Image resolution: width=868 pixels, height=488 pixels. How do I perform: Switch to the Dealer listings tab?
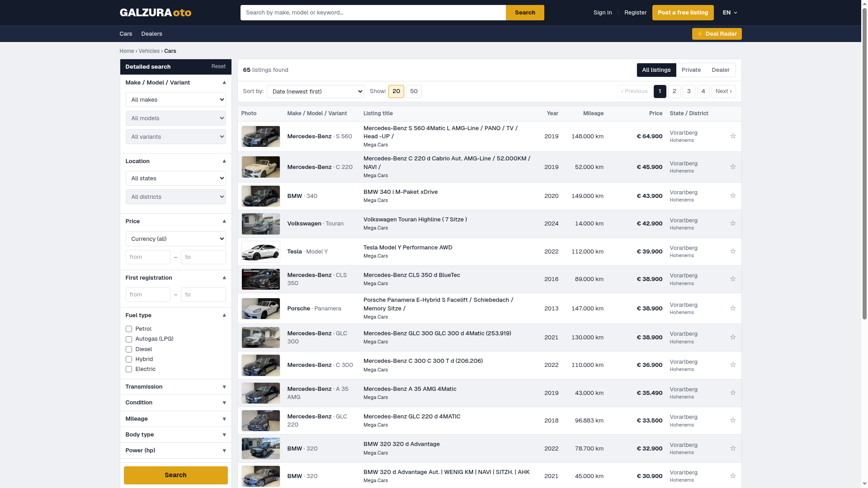[720, 70]
